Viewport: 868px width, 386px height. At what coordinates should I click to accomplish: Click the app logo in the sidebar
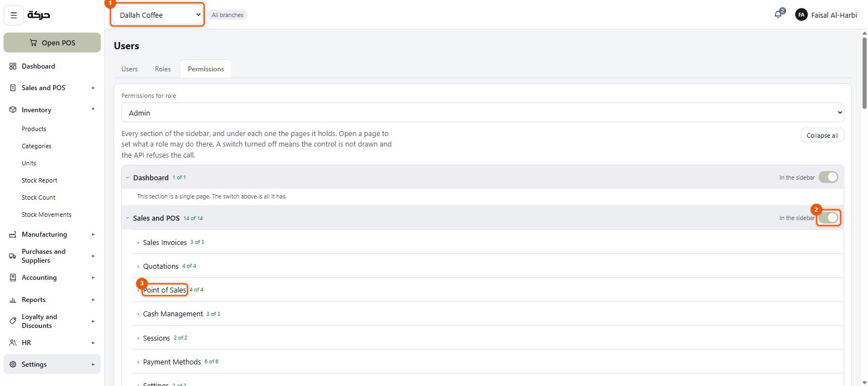[39, 15]
